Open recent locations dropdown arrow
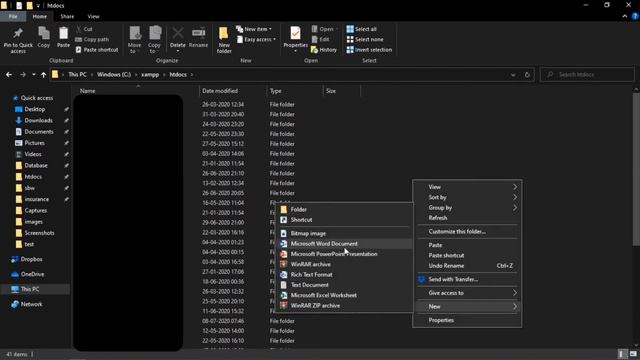 [x=34, y=75]
